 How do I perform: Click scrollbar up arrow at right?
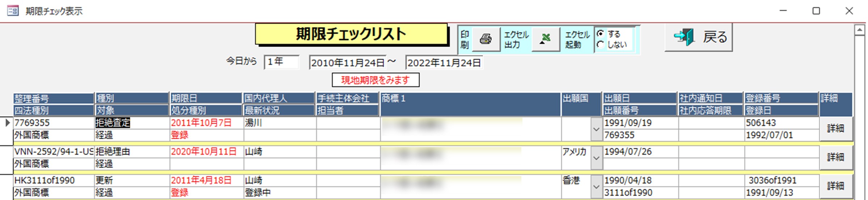pyautogui.click(x=859, y=30)
